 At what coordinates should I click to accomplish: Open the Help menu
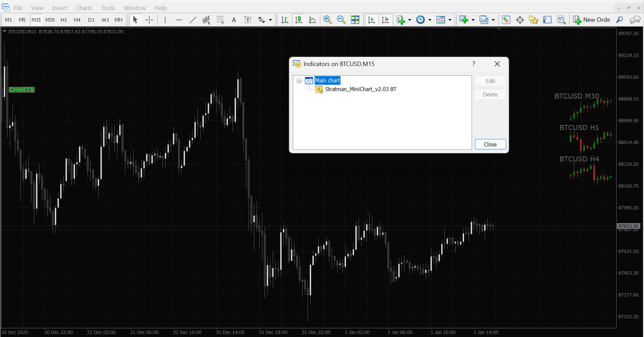[x=161, y=8]
